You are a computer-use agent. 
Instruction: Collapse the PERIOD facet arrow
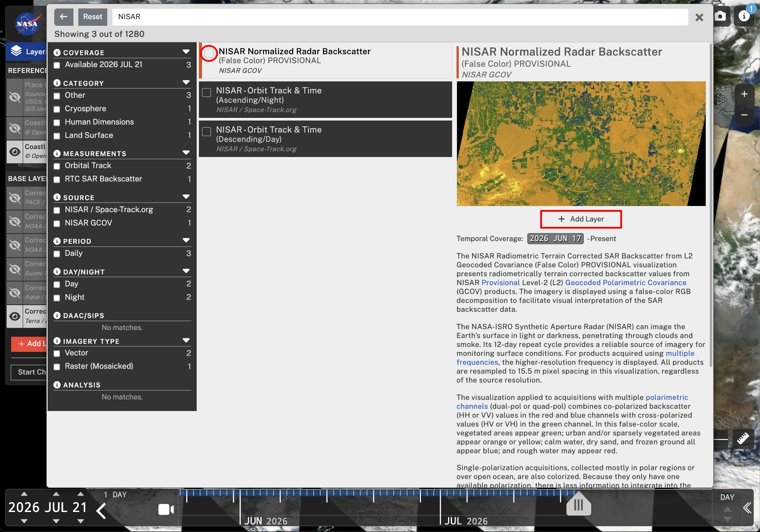(186, 241)
